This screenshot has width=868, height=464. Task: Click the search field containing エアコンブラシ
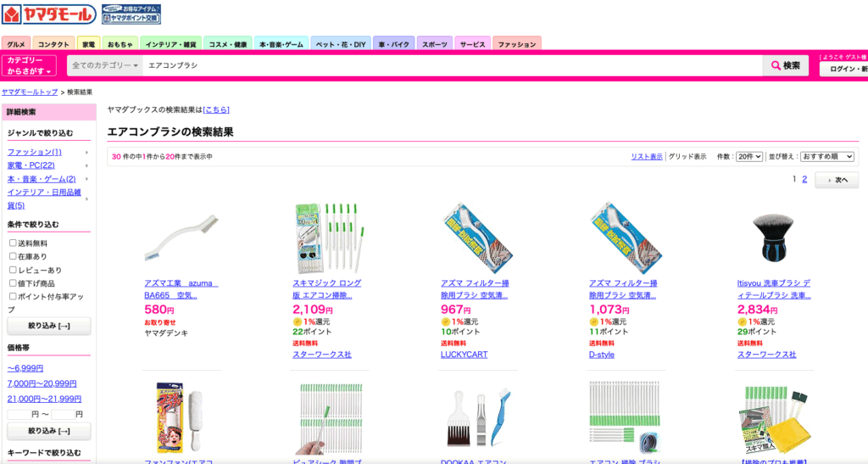(453, 65)
